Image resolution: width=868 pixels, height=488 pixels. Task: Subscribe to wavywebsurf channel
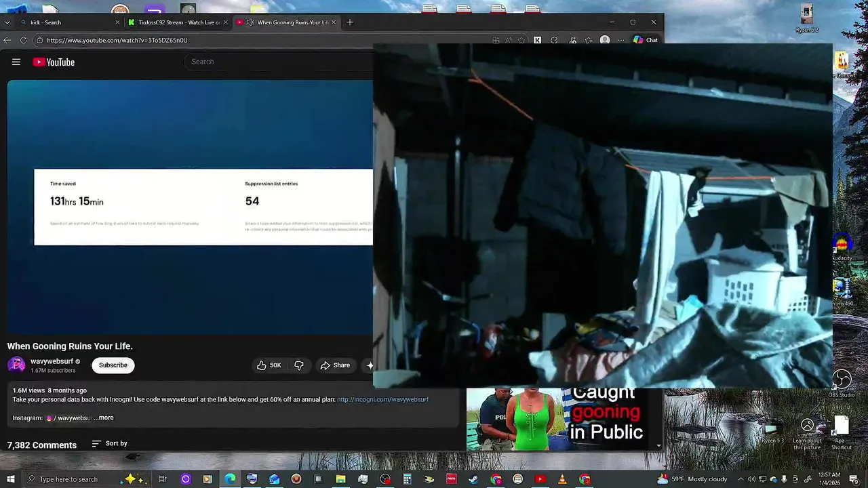pos(113,365)
